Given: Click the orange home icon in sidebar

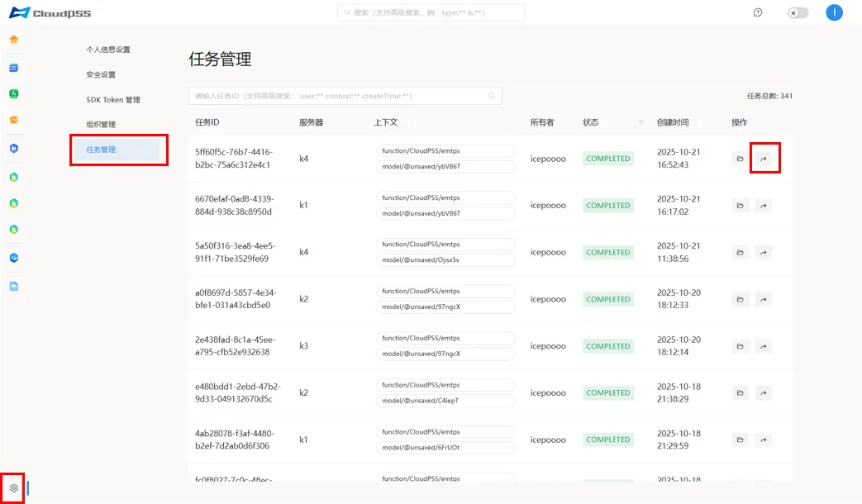Looking at the screenshot, I should 14,39.
